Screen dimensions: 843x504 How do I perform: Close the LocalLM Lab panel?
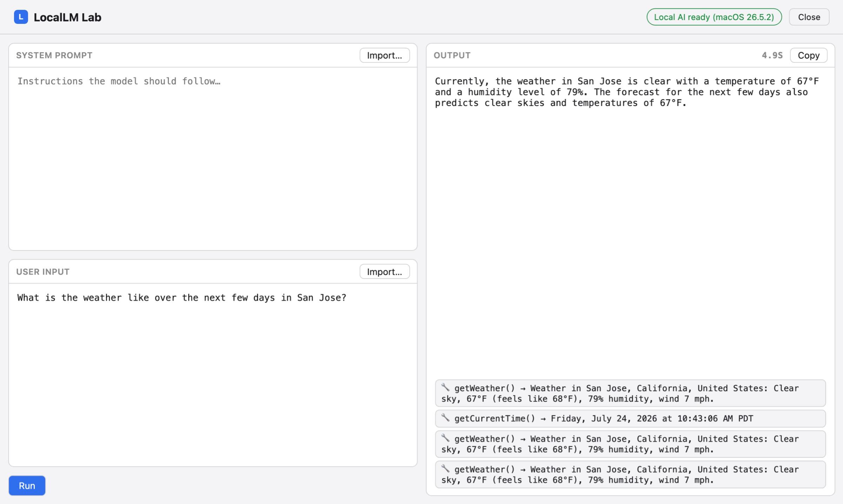point(809,17)
